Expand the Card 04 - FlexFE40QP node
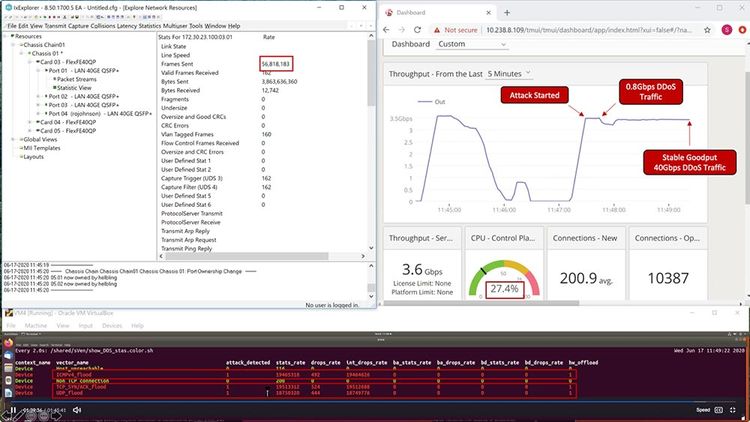Screen dimensions: 750x422 click(31, 122)
